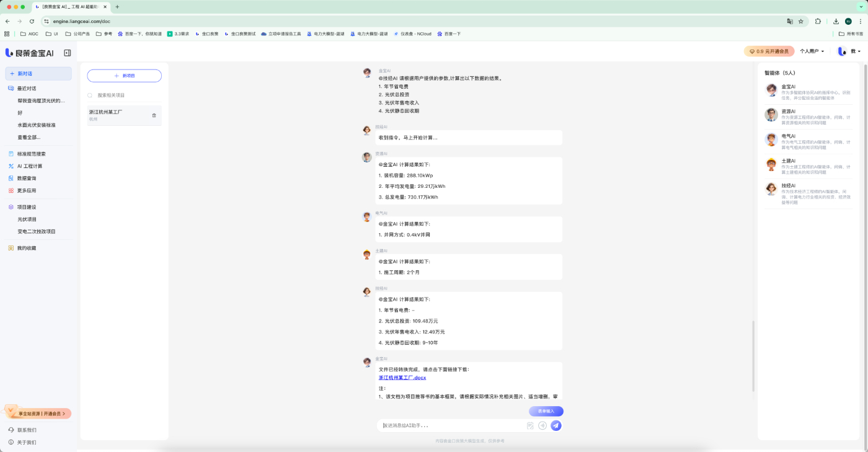This screenshot has width=868, height=452.
Task: Open the tab search chevron dropdown
Action: 861,7
